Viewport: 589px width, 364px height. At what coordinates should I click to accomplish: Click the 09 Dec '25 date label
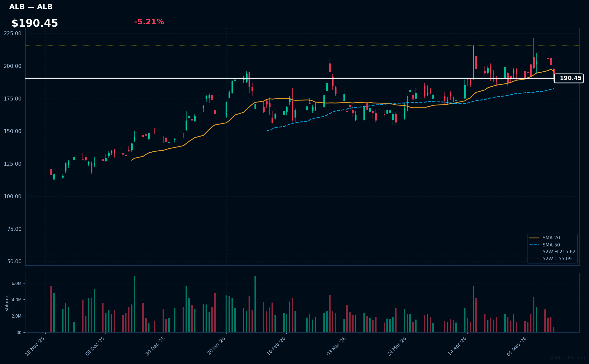pos(95,346)
